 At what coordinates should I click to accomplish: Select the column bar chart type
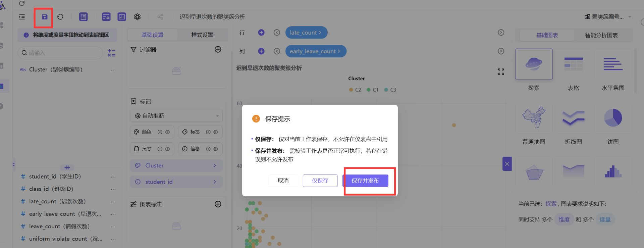(x=613, y=171)
